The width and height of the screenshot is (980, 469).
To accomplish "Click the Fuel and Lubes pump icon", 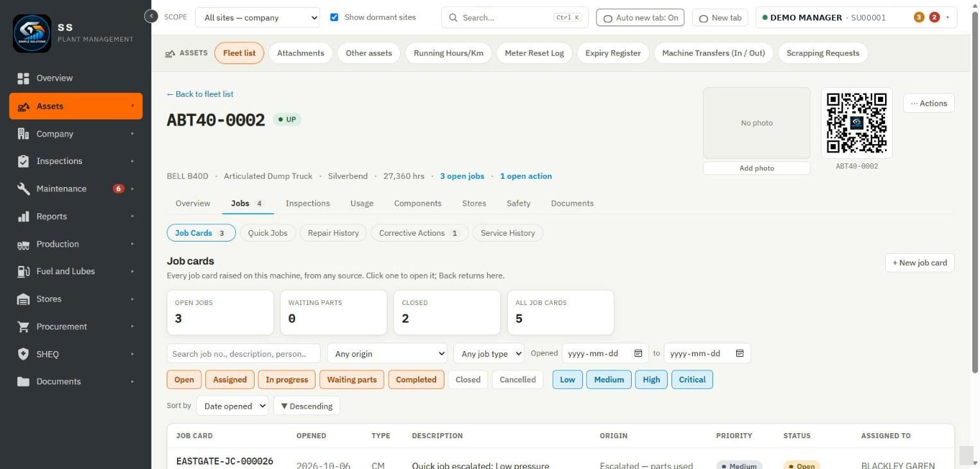I will (24, 272).
